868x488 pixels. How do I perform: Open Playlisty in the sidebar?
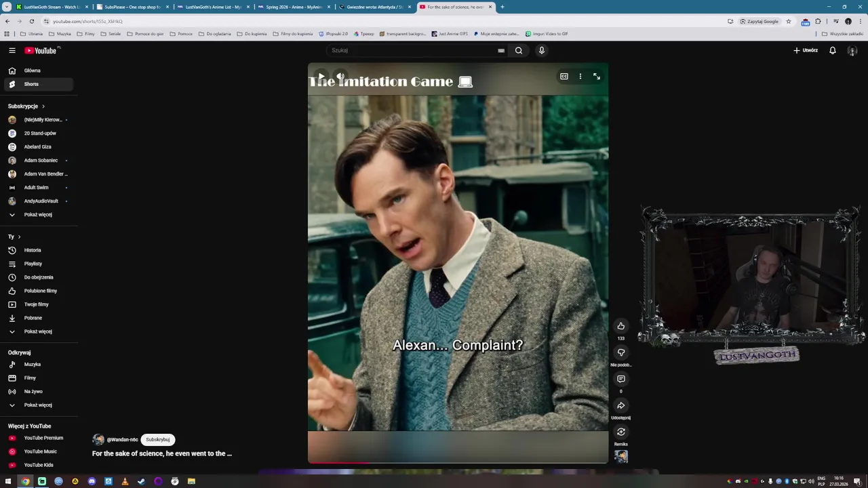tap(39, 264)
